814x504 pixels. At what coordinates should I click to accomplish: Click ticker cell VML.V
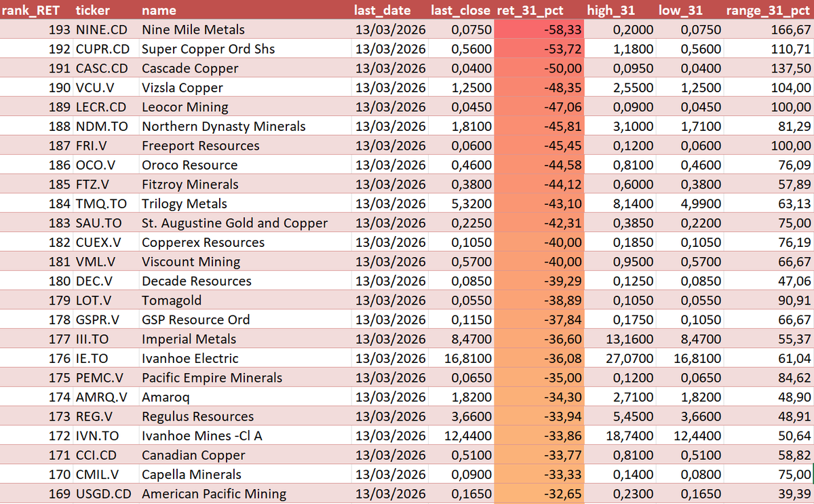[x=105, y=262]
